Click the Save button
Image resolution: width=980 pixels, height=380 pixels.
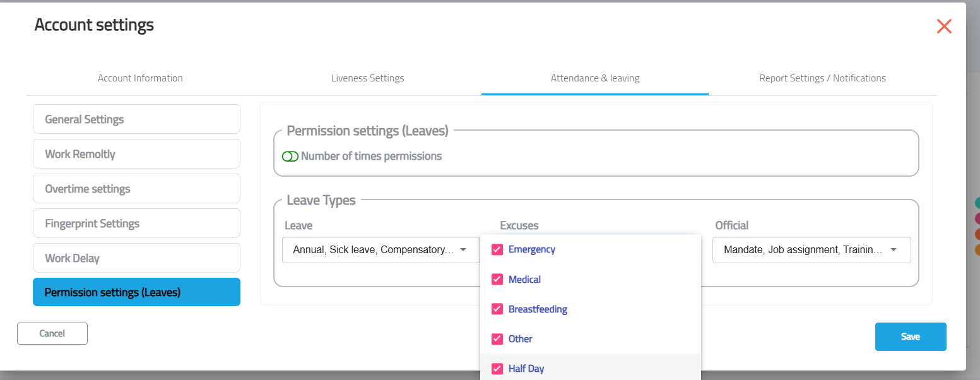(x=910, y=336)
